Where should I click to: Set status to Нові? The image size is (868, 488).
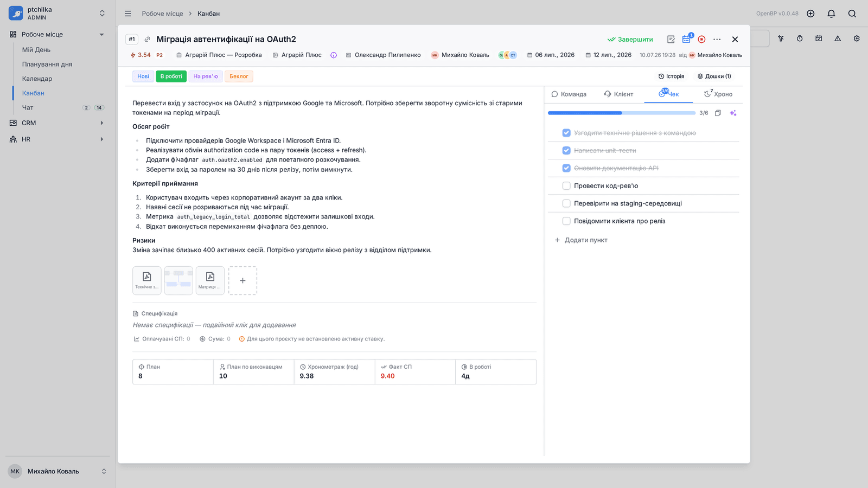143,76
